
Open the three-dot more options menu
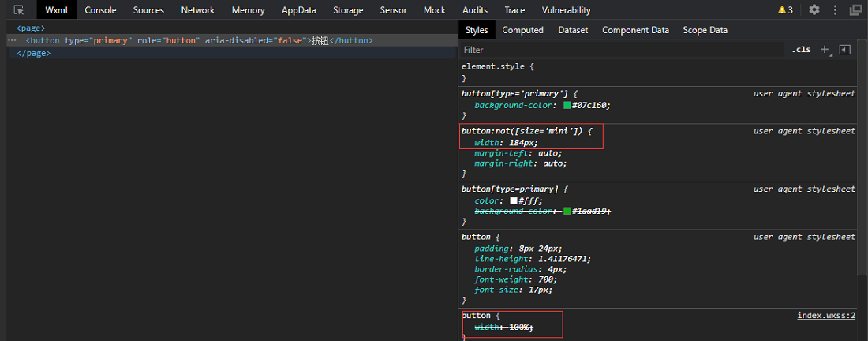point(836,10)
